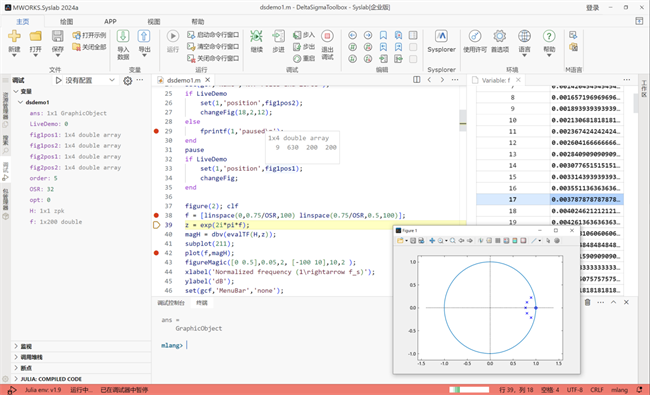Switch to the 视图 ribbon tab
The image size is (650, 395).
pyautogui.click(x=154, y=22)
